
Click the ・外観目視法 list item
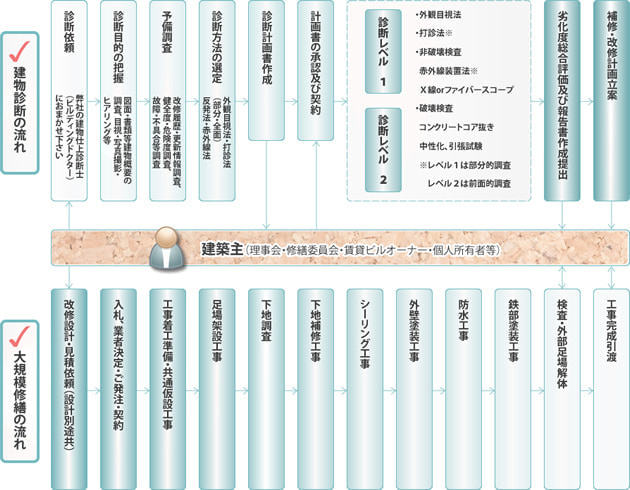(x=438, y=15)
